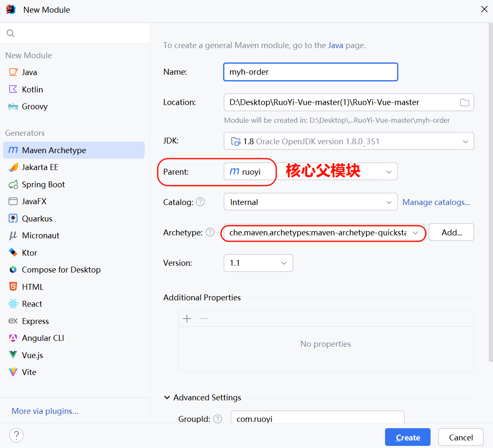This screenshot has width=493, height=448.
Task: Add a property with the plus icon
Action: click(x=187, y=318)
